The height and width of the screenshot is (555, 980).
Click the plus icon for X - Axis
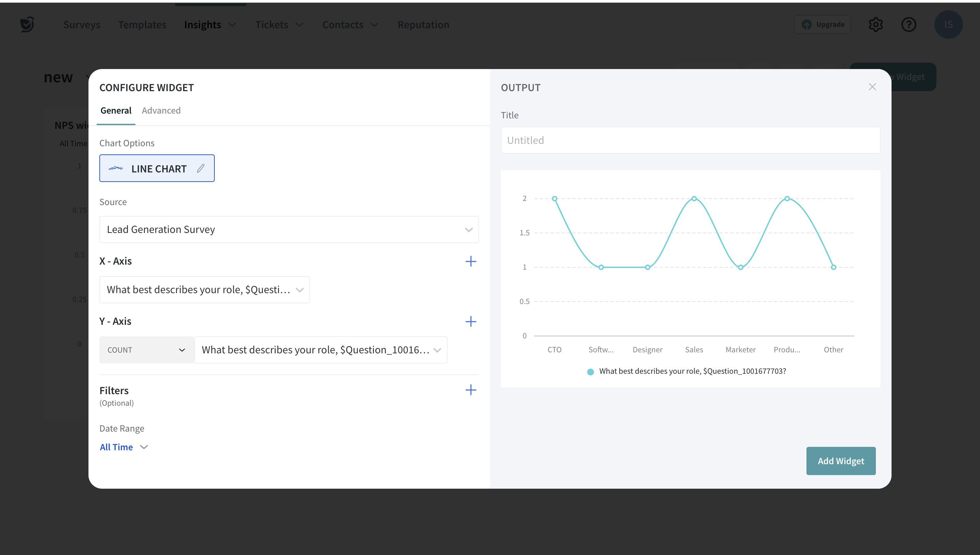pos(471,261)
